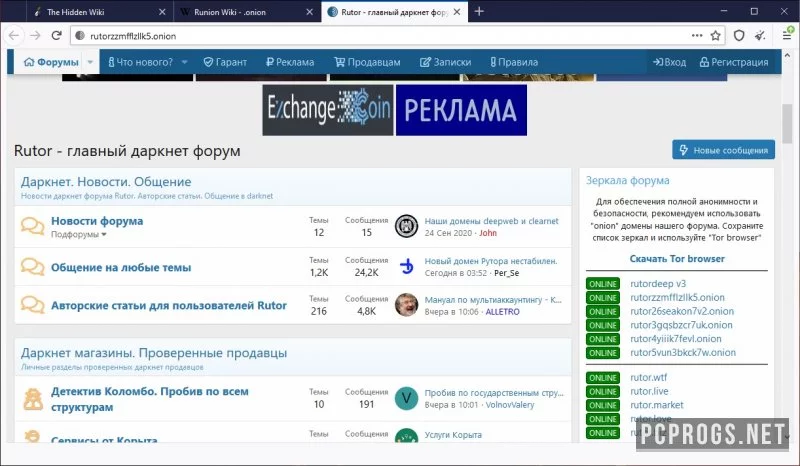The image size is (800, 466).
Task: Open the Записки page
Action: coord(445,62)
